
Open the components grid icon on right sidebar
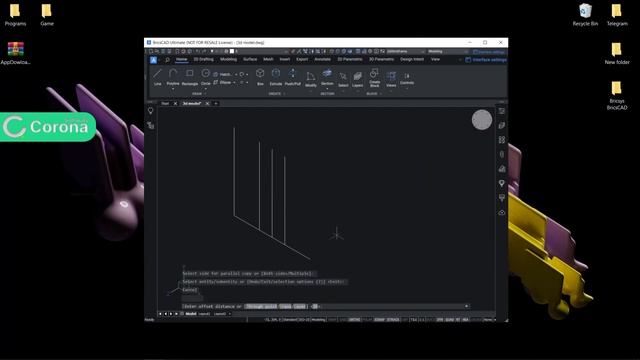pos(502,140)
